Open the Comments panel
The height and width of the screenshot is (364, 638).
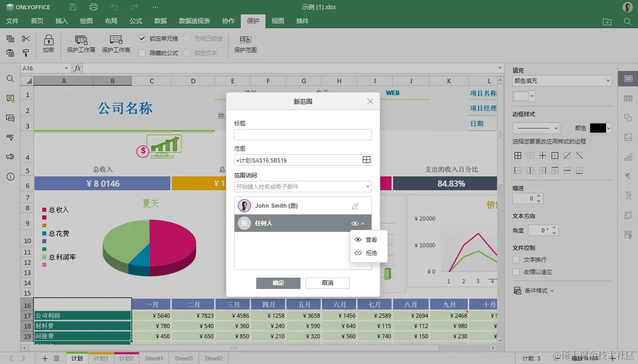tap(10, 99)
